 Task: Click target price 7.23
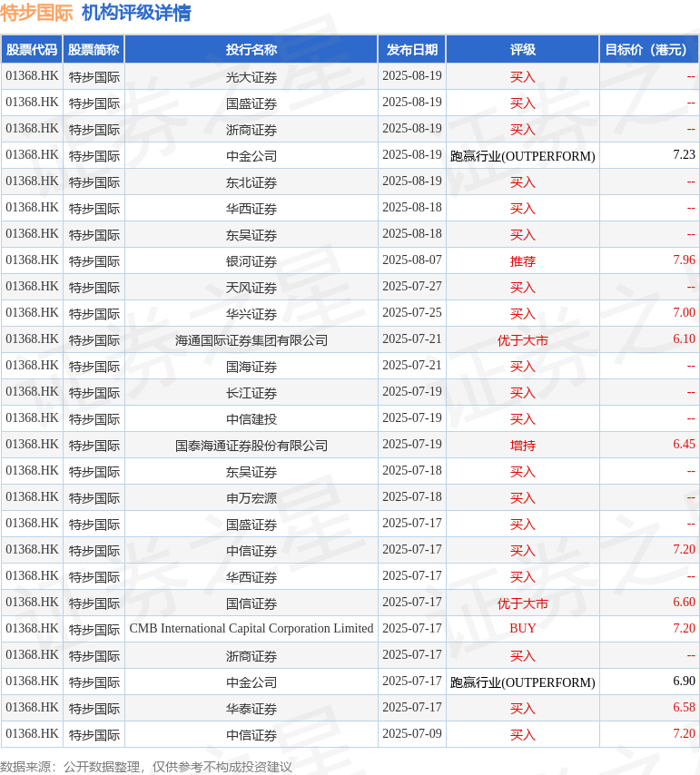684,154
